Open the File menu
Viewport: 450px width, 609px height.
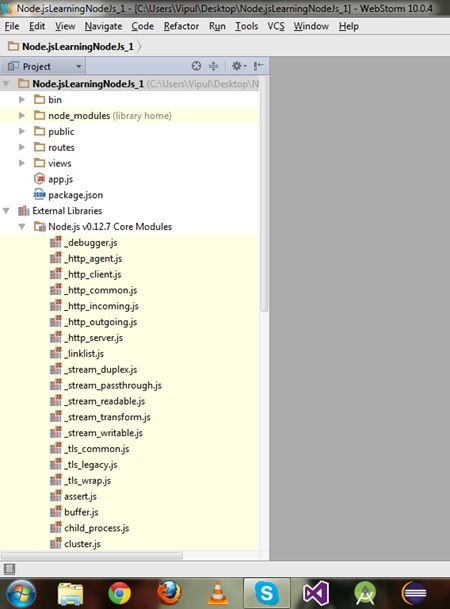tap(12, 26)
